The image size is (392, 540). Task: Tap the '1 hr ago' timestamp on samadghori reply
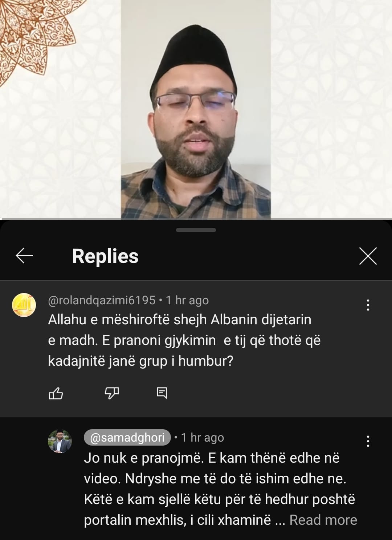(203, 438)
